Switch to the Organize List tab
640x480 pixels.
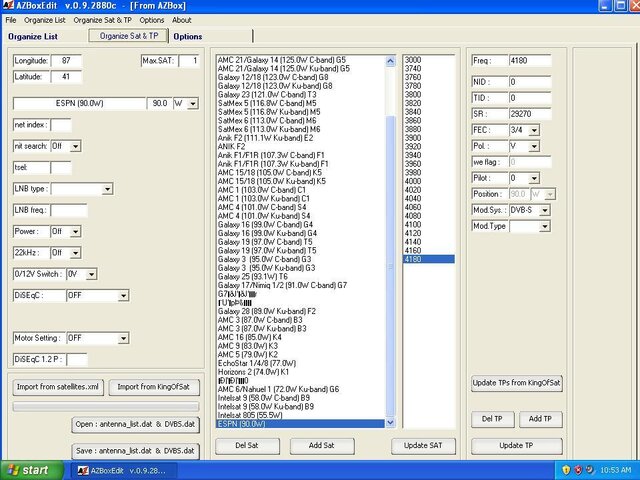click(33, 36)
